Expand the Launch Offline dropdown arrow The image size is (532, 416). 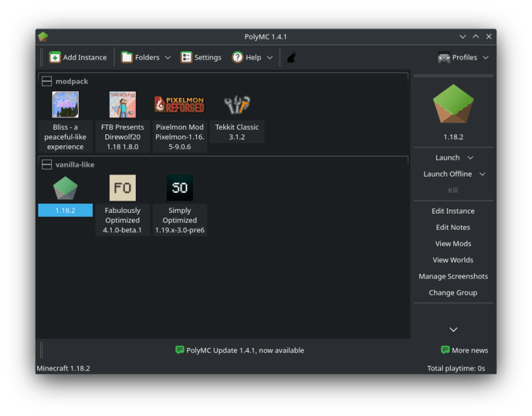(x=482, y=174)
